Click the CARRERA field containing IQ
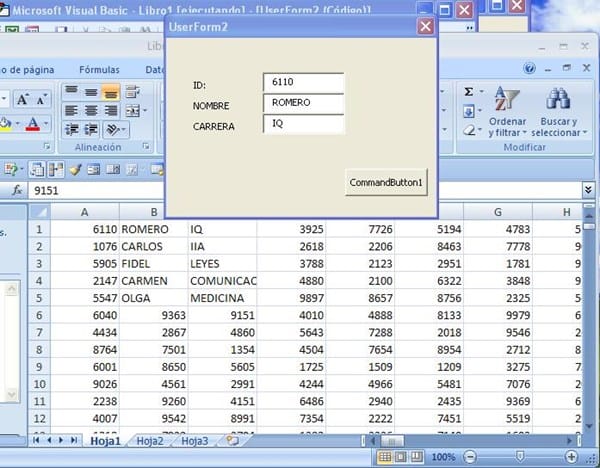Image resolution: width=600 pixels, height=468 pixels. coord(304,124)
